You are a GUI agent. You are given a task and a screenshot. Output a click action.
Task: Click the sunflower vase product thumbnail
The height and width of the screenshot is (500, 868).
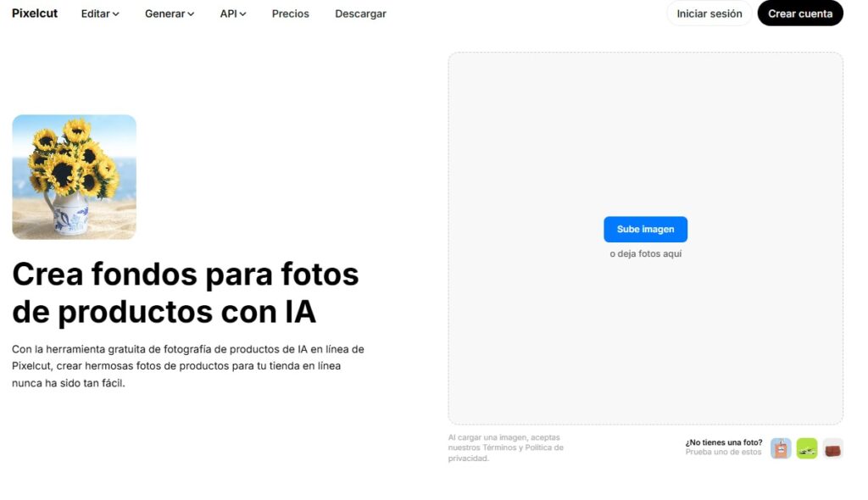click(x=74, y=176)
